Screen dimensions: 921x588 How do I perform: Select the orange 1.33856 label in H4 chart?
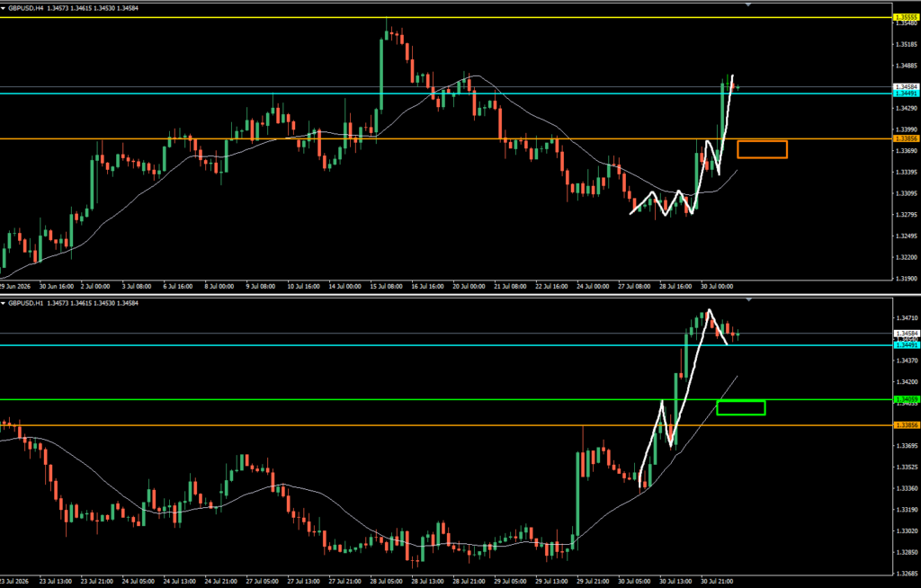[x=906, y=138]
